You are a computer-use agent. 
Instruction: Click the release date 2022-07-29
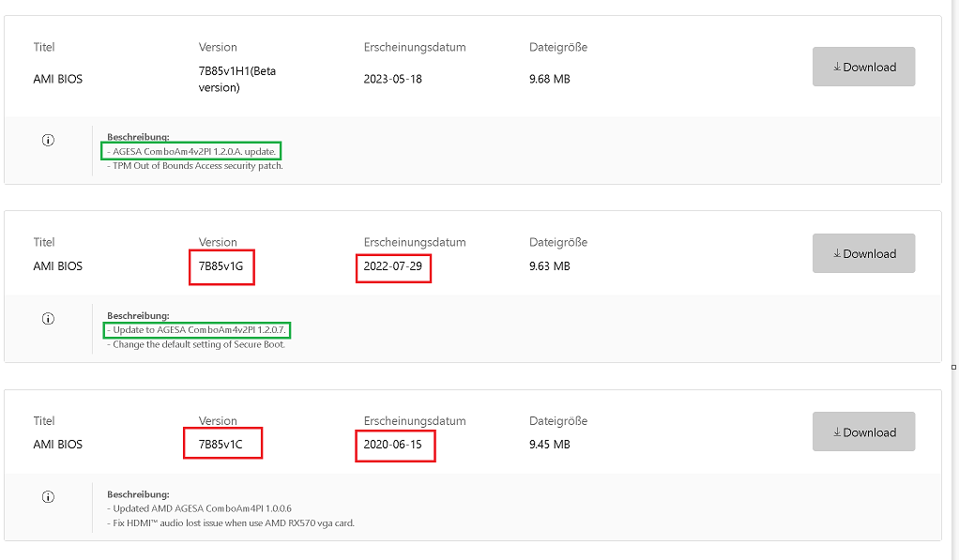(x=393, y=266)
